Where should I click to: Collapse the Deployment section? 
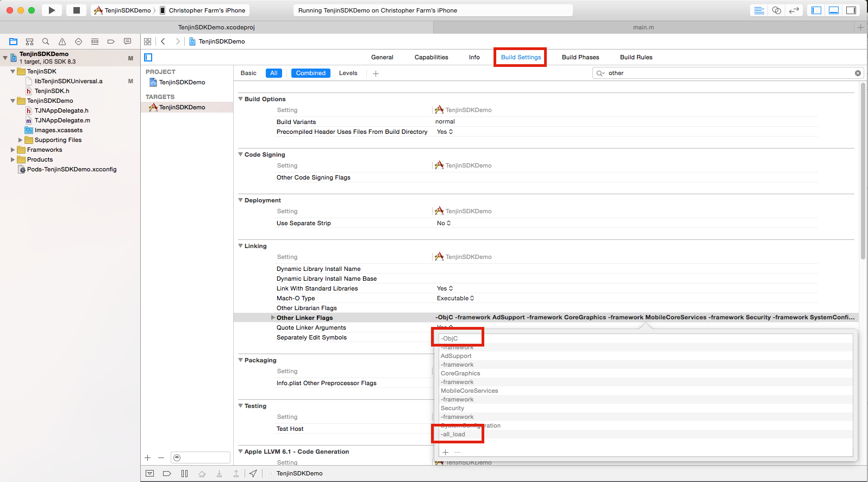[x=241, y=200]
